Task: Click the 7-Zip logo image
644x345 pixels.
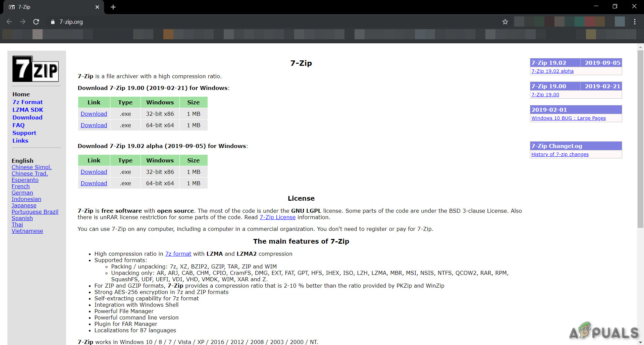Action: click(36, 69)
